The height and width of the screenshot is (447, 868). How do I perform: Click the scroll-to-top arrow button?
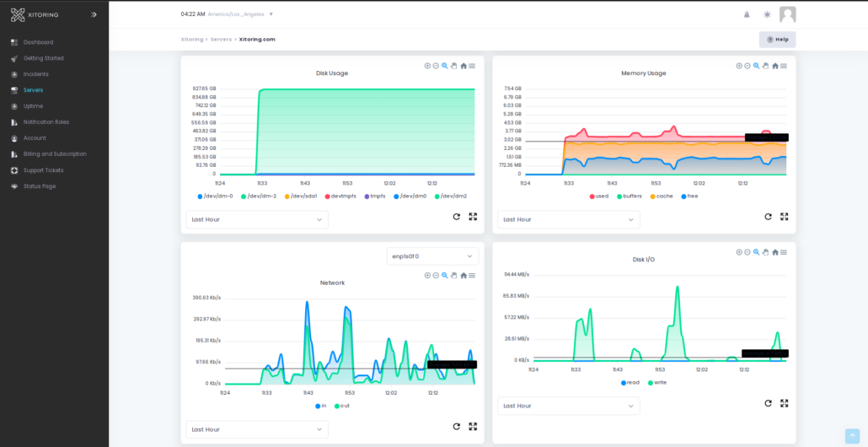pos(853,436)
